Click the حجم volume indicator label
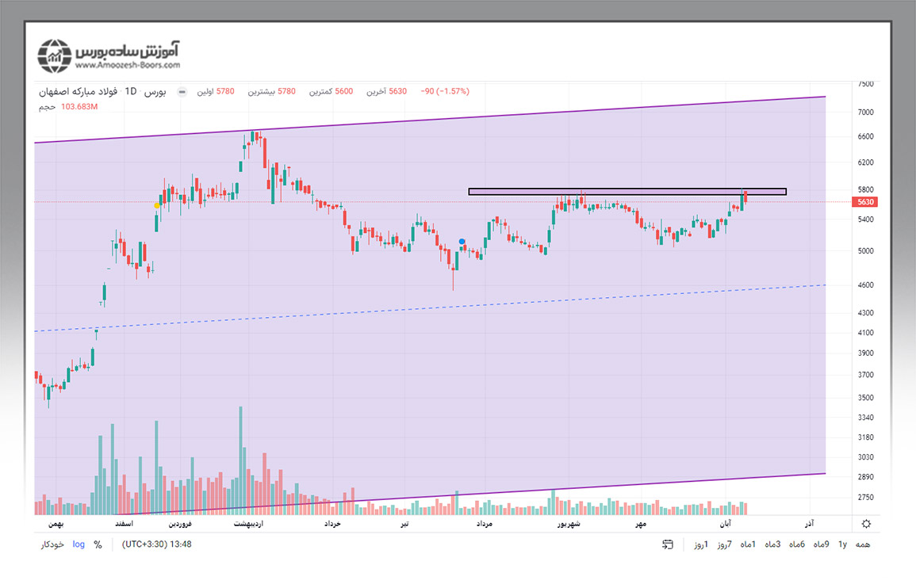Screen dimensions: 916x588 48,106
